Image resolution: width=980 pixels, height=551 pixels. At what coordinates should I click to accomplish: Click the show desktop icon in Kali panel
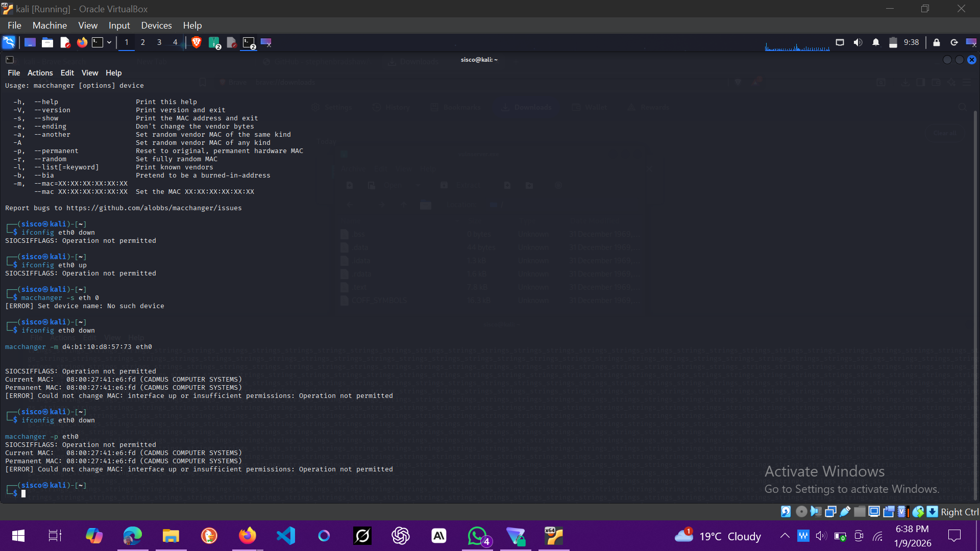30,42
